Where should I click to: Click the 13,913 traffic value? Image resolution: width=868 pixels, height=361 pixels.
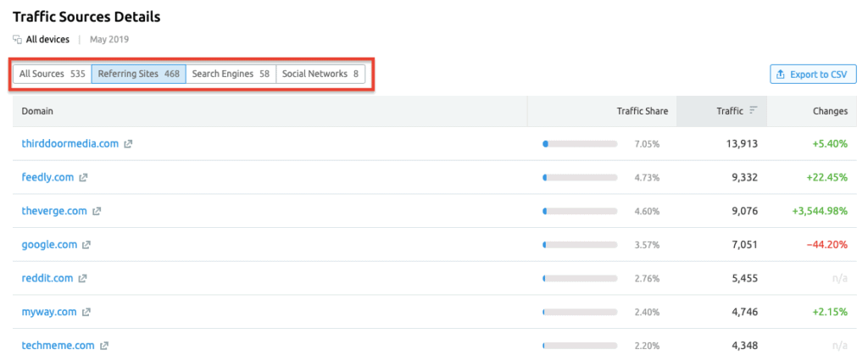coord(742,144)
